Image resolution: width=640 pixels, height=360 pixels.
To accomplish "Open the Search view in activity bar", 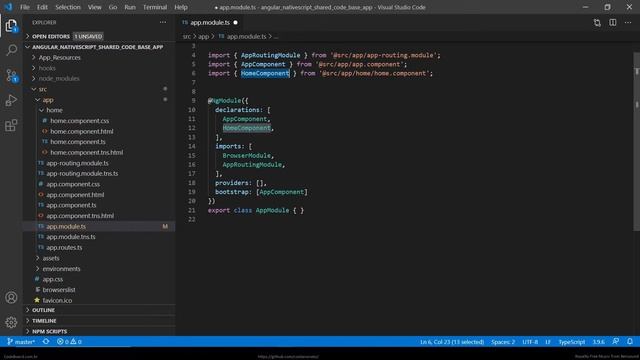I will point(11,50).
